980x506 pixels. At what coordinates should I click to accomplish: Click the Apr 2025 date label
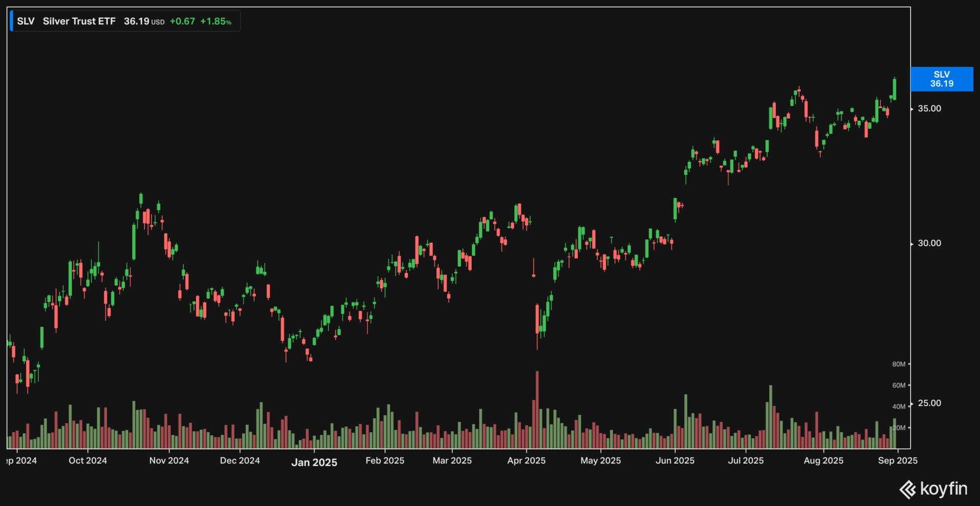(526, 461)
